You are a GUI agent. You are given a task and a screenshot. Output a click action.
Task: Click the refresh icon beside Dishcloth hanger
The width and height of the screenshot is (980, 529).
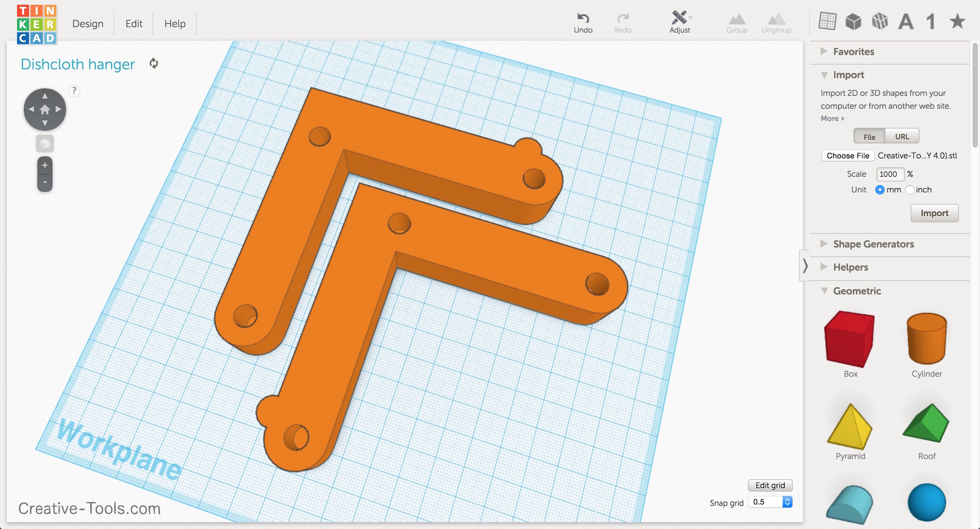coord(154,64)
